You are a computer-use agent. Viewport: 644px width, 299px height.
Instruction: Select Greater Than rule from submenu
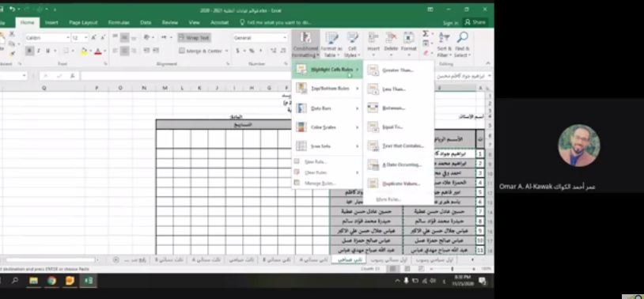398,70
